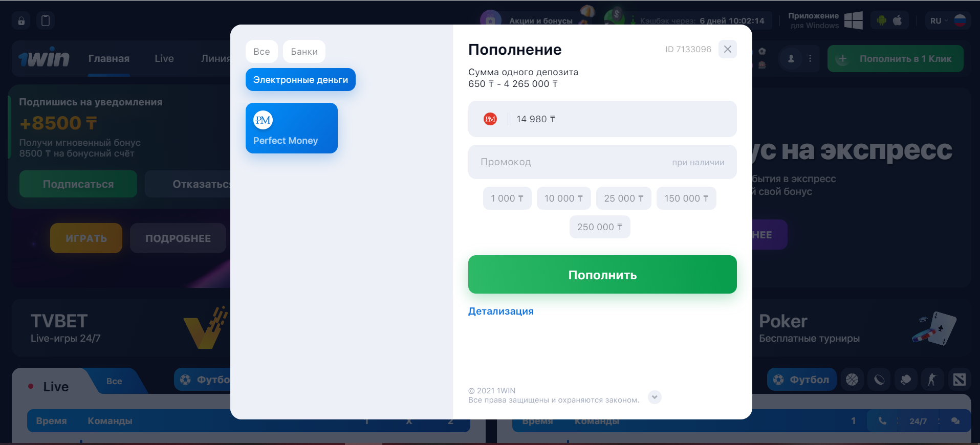Choose the 10 000 ₸ preset amount
The image size is (980, 445).
[x=563, y=198]
